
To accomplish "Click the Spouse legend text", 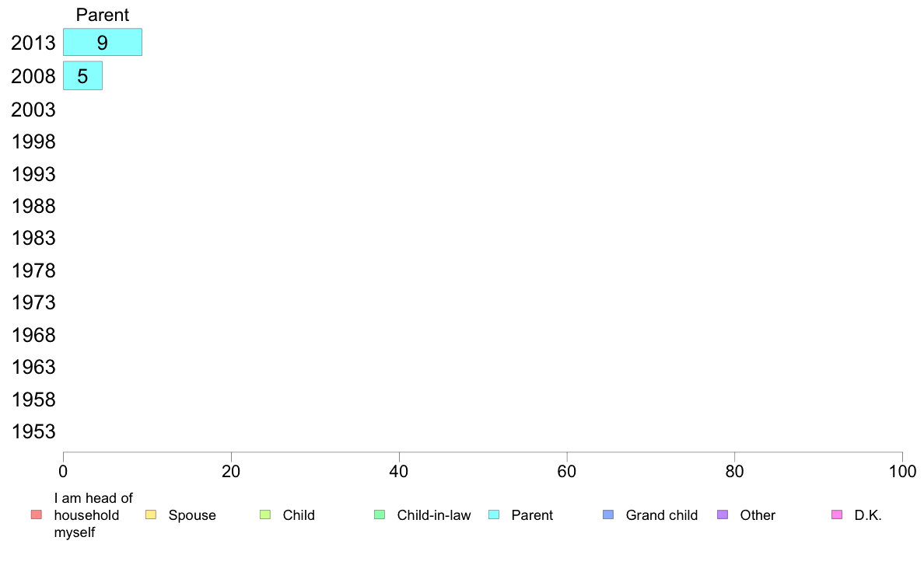I will [x=192, y=515].
